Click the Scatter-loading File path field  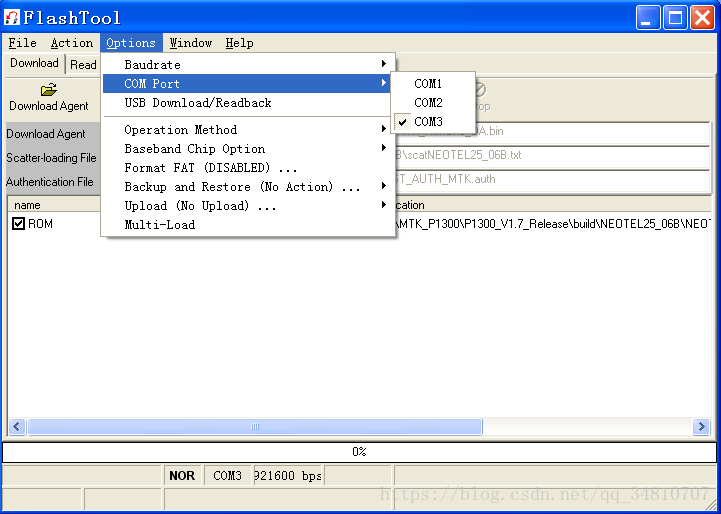(551, 155)
